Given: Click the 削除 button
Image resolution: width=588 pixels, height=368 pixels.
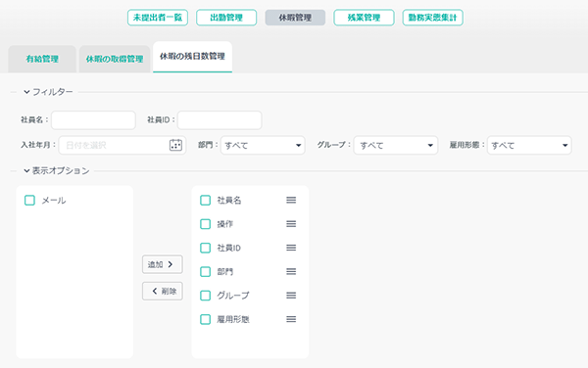Looking at the screenshot, I should point(163,291).
